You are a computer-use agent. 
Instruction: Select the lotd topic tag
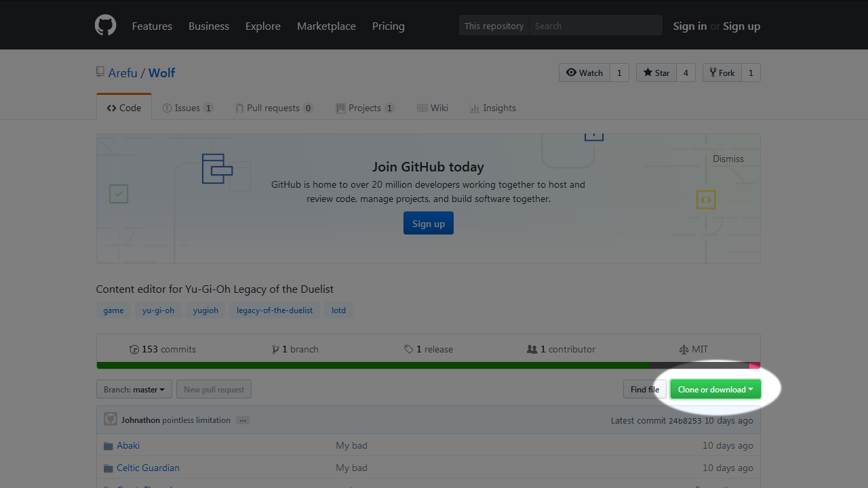pos(338,310)
